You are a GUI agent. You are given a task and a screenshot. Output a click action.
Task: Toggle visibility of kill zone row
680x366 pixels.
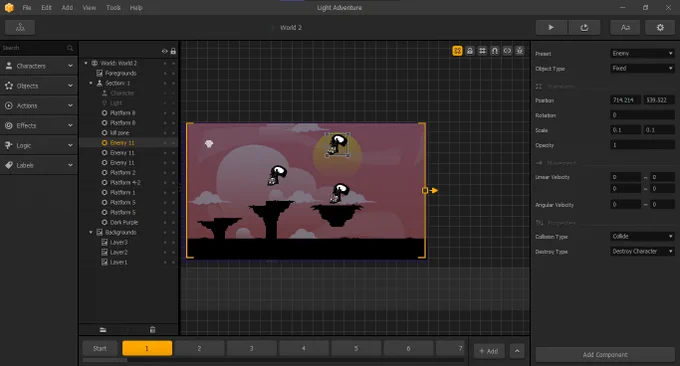pyautogui.click(x=165, y=133)
